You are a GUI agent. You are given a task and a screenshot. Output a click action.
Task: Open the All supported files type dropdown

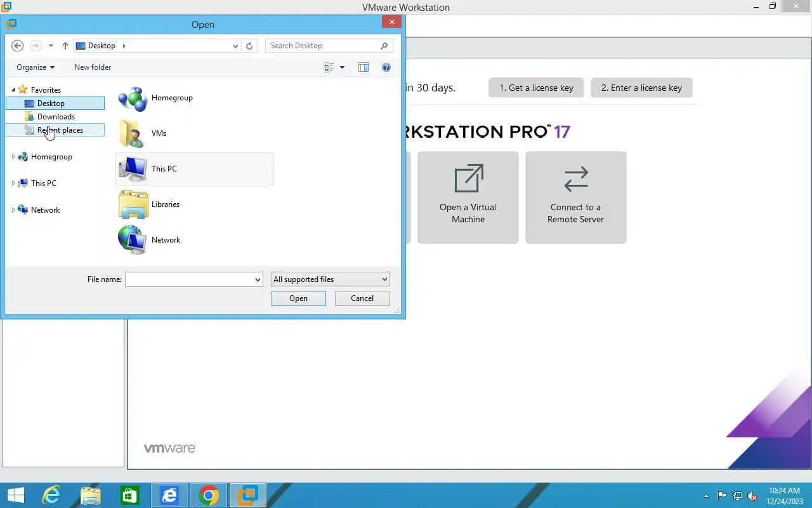331,279
